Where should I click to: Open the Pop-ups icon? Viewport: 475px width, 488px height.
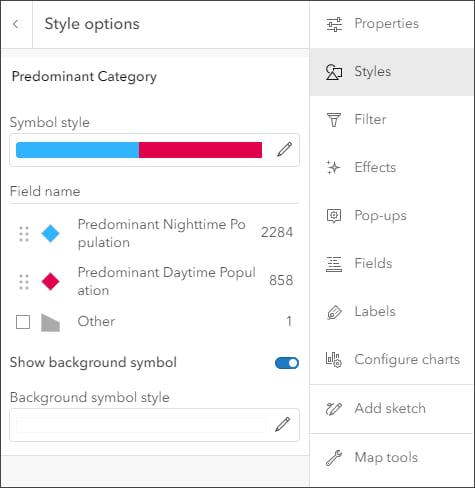tap(334, 216)
